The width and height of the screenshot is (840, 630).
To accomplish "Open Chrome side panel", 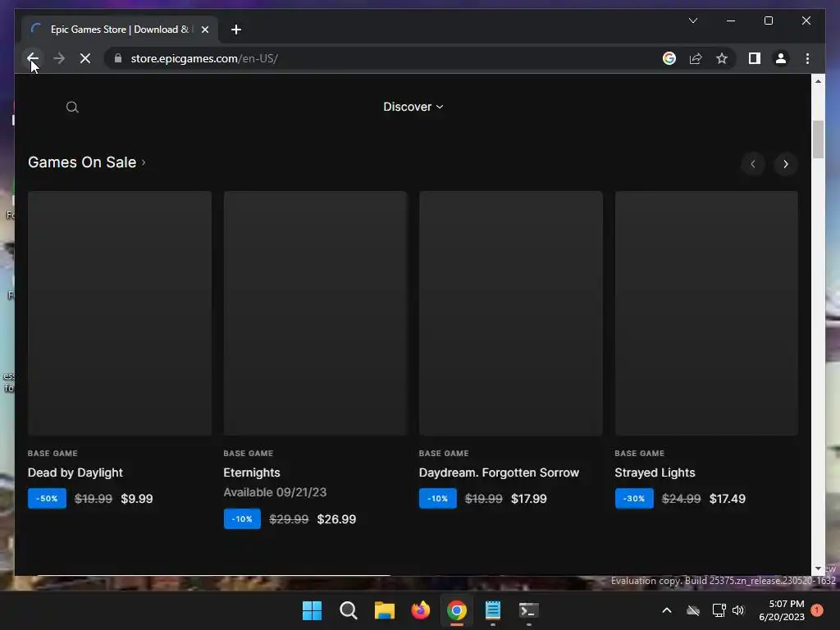I will coord(755,58).
